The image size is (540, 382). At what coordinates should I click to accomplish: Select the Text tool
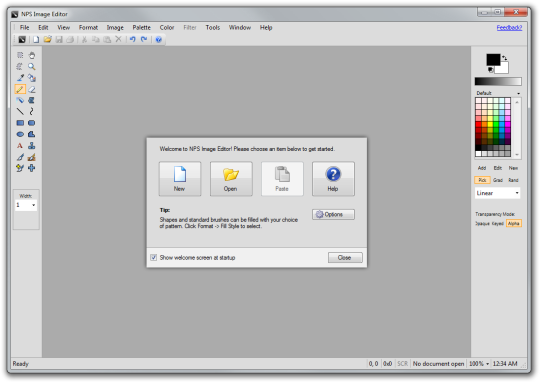(20, 146)
